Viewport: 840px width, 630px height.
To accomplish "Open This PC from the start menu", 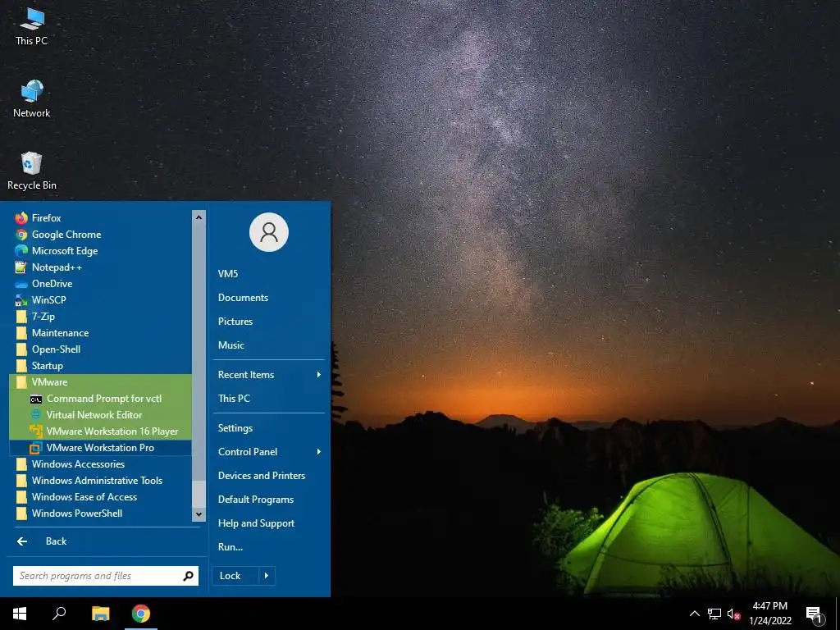I will (x=269, y=399).
